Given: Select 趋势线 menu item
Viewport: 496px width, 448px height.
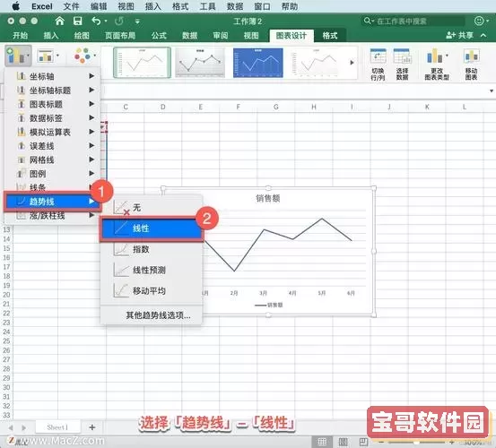Looking at the screenshot, I should pyautogui.click(x=53, y=202).
